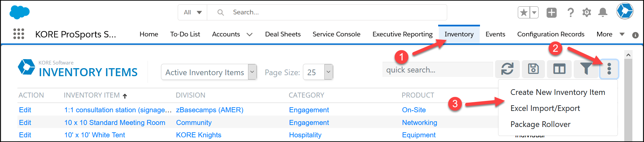Open the Hospitality category link
Screen dimensions: 644x142
coord(305,135)
